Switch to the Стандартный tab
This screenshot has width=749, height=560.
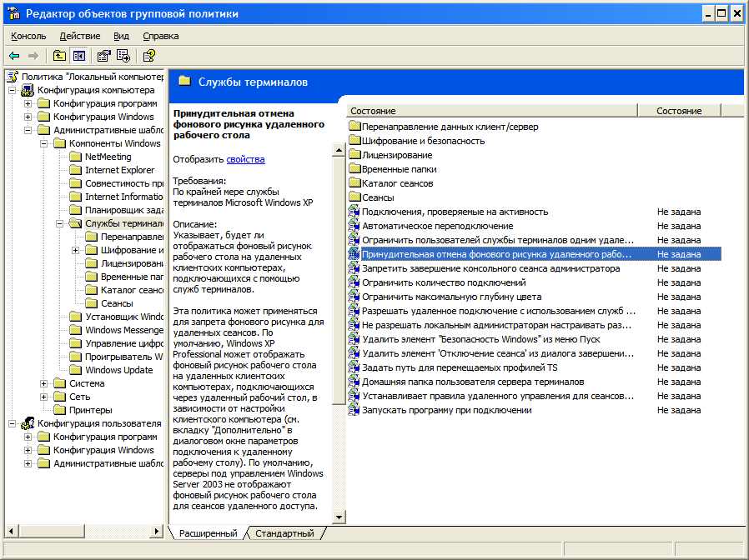point(284,533)
